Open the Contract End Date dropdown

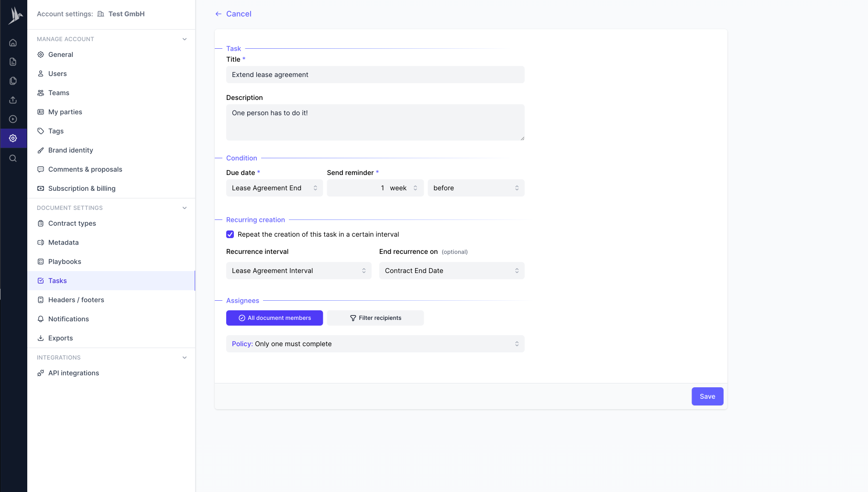click(452, 271)
